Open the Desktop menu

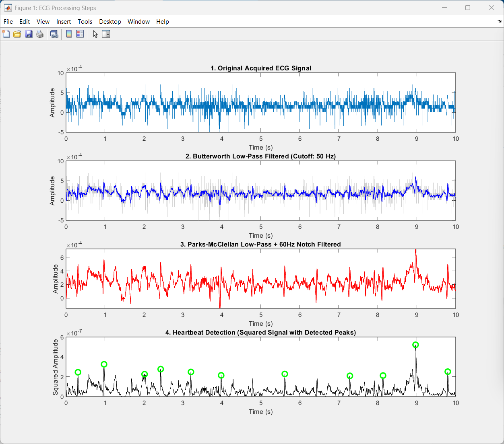[110, 22]
